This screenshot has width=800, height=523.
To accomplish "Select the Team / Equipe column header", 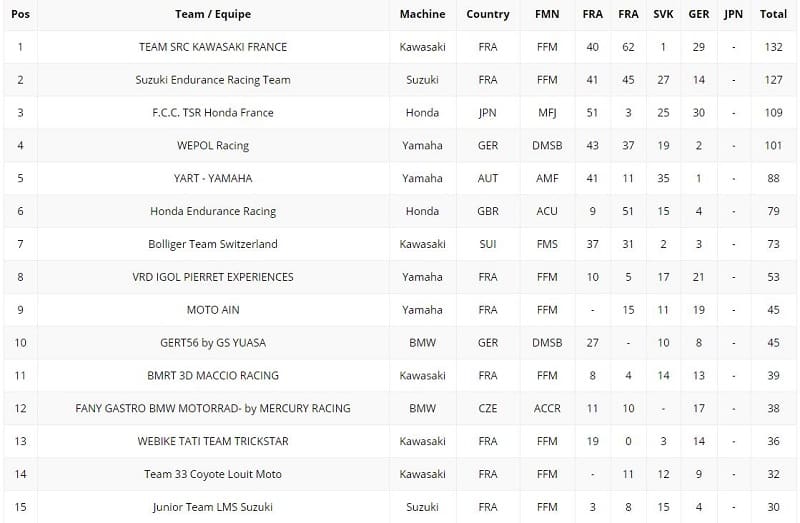I will tap(212, 14).
